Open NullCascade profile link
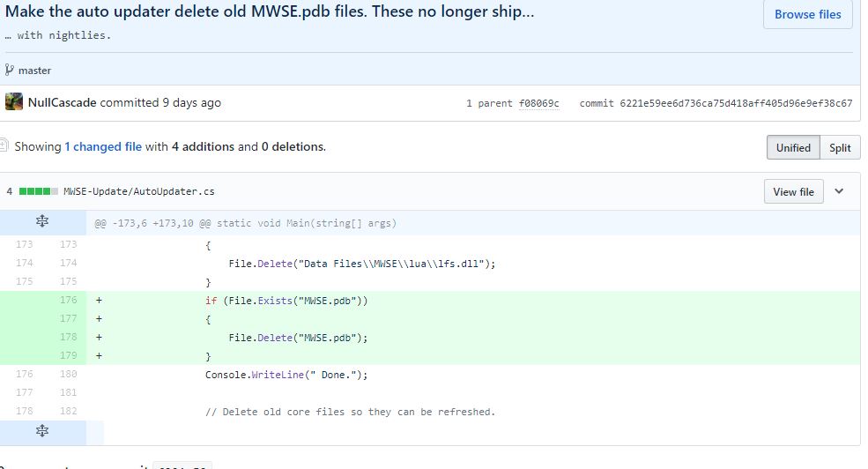This screenshot has height=469, width=868. (x=62, y=102)
